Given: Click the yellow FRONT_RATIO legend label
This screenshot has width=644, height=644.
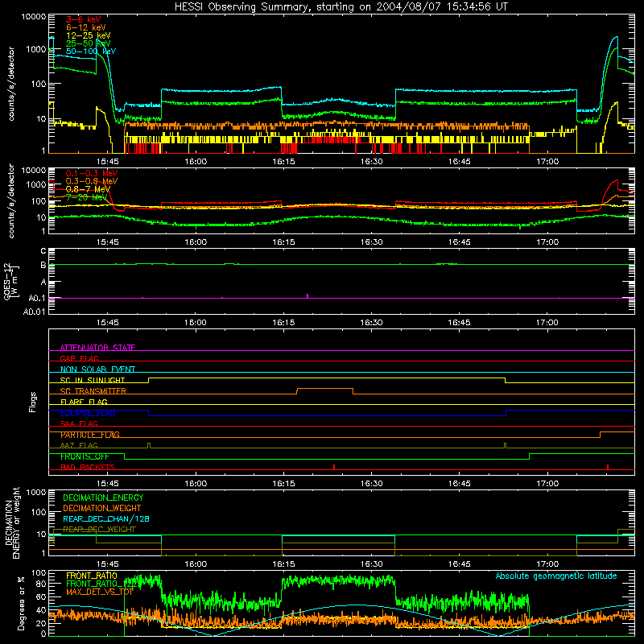Looking at the screenshot, I should (92, 576).
